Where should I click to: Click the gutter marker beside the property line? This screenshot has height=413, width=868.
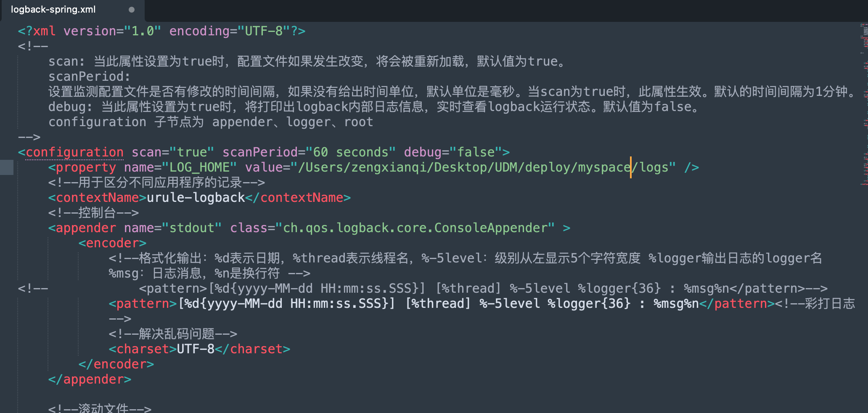7,167
